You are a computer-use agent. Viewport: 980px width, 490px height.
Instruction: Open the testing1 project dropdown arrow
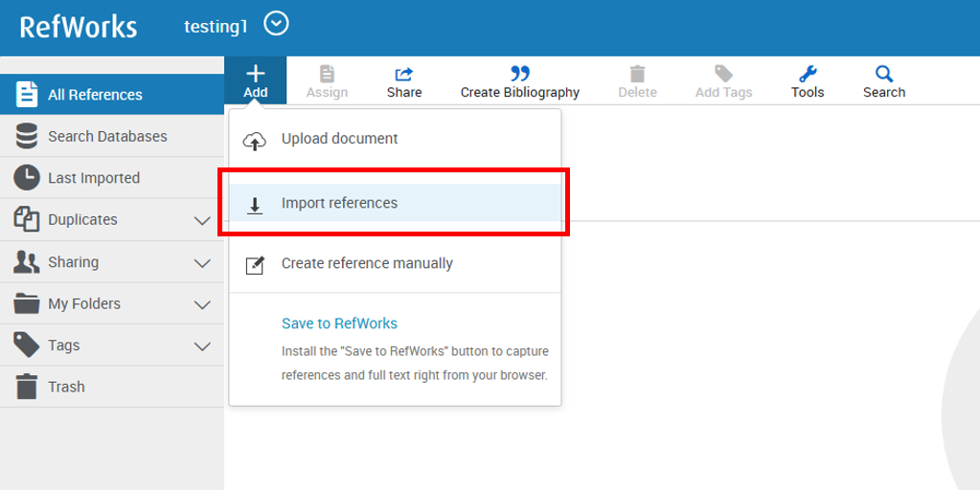coord(276,24)
